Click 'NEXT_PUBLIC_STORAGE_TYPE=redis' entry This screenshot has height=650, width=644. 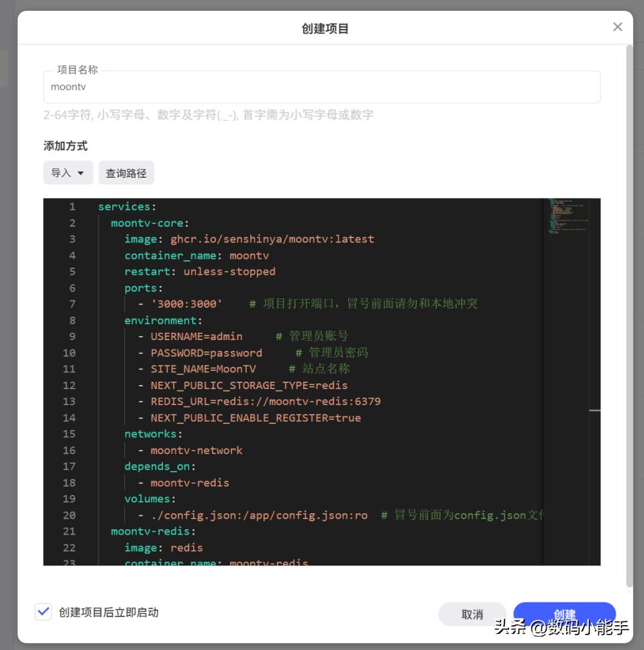click(249, 386)
